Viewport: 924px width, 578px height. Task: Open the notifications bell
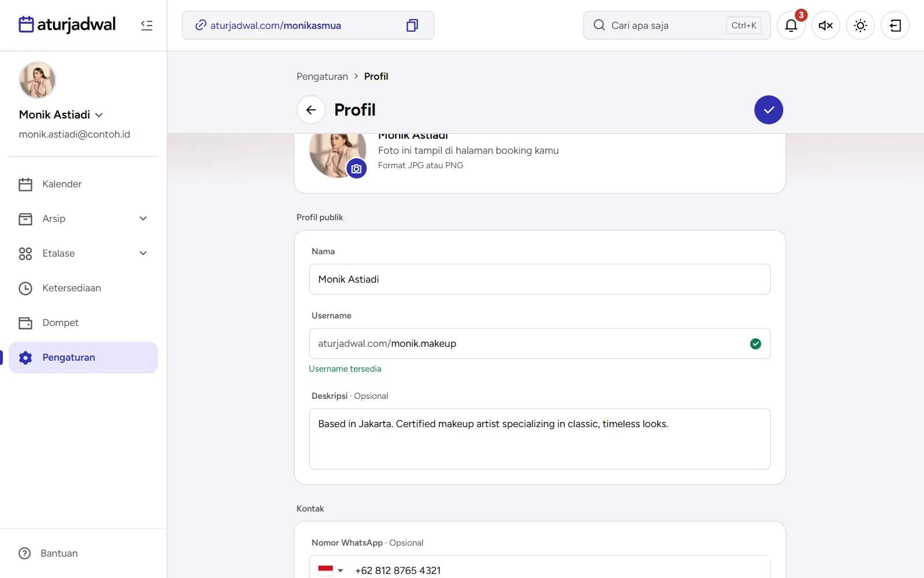[791, 25]
